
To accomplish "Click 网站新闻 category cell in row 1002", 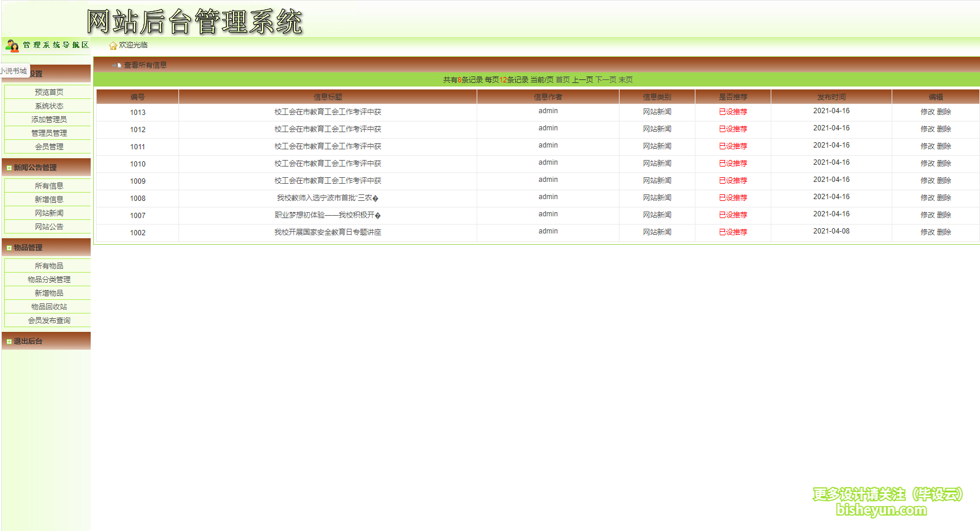I will (x=657, y=232).
